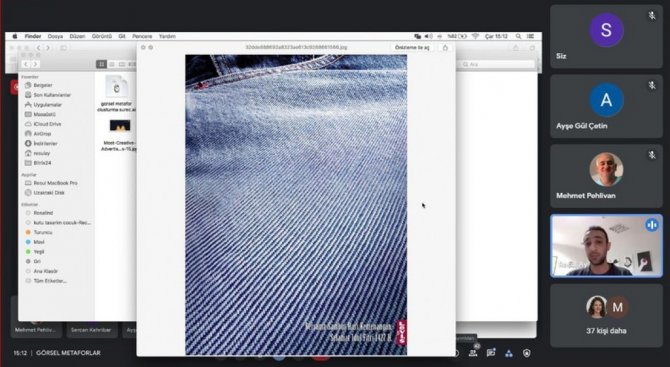Click the Öнizleme ile aç button
Screen dimensions: 670x367
coord(412,47)
